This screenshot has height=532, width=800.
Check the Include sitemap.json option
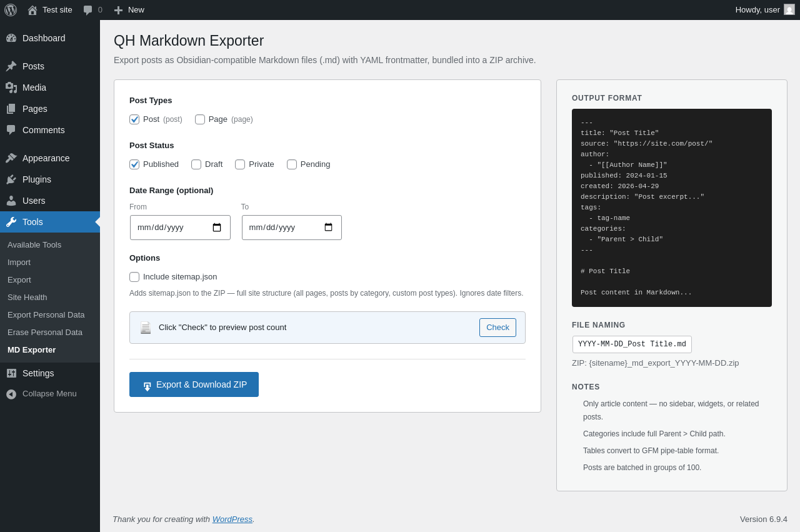(x=134, y=277)
